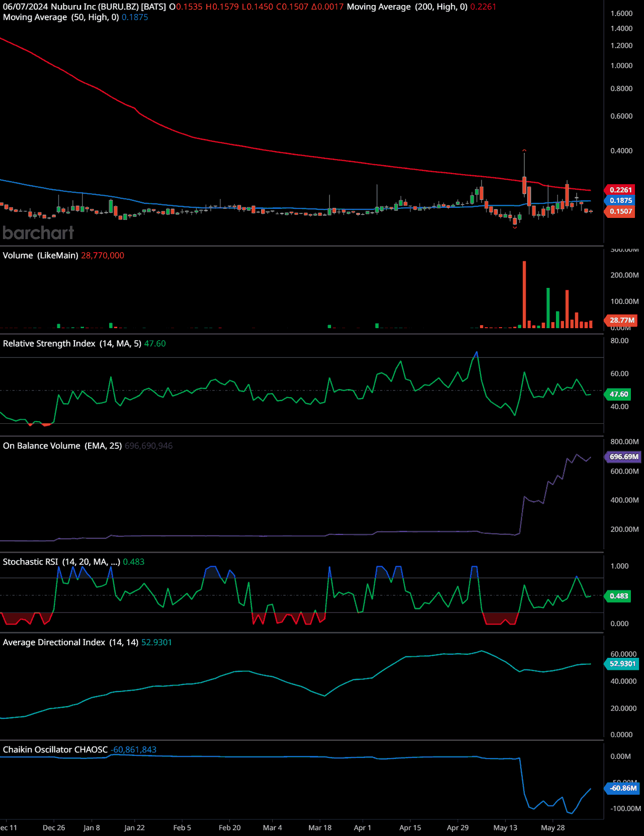Image resolution: width=644 pixels, height=836 pixels.
Task: Click the 0.1507 last price badge
Action: [620, 211]
